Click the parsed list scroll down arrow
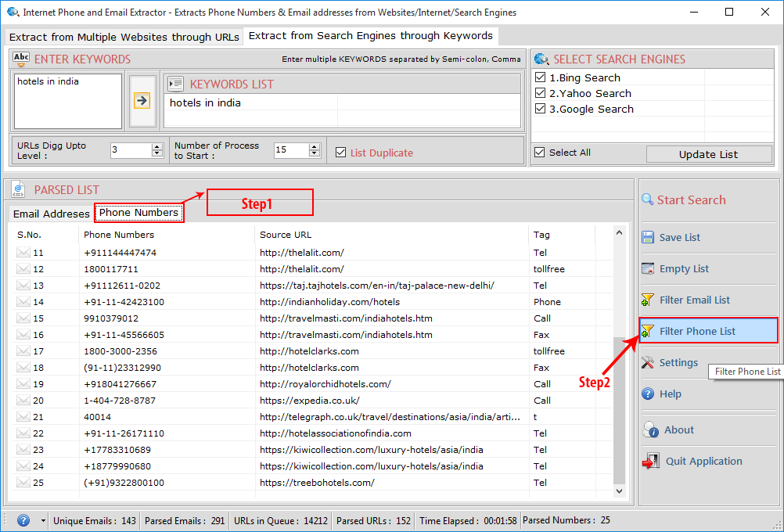 pos(619,491)
